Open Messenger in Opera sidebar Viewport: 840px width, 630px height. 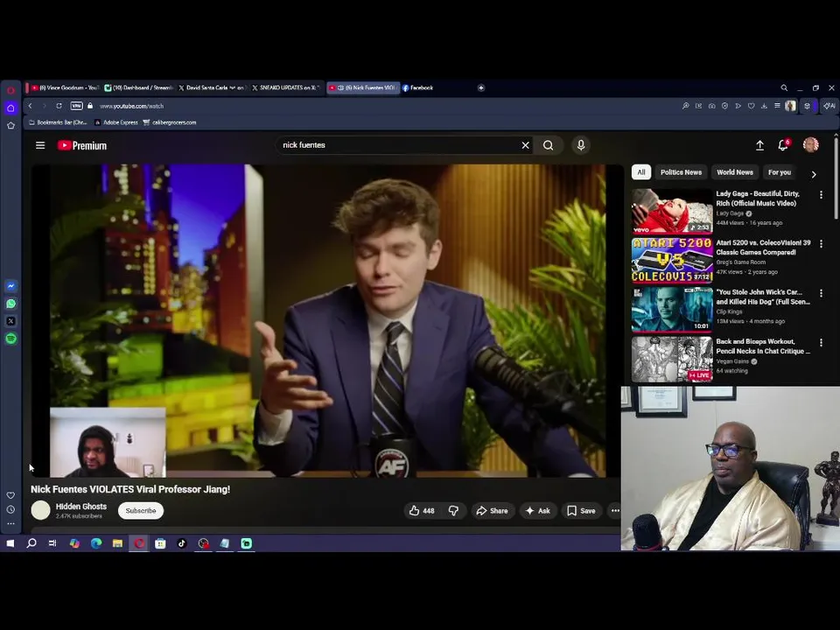click(x=10, y=286)
